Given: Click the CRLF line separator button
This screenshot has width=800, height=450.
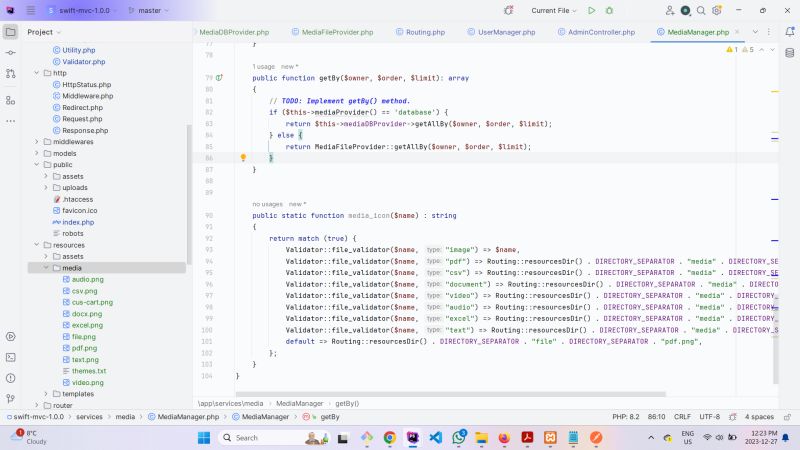Looking at the screenshot, I should tap(682, 416).
